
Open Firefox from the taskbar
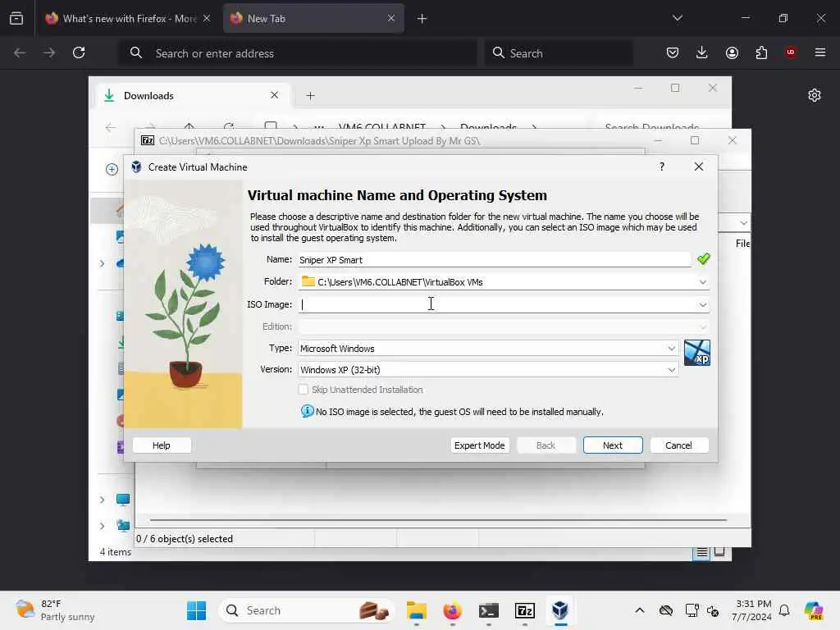[x=453, y=610]
